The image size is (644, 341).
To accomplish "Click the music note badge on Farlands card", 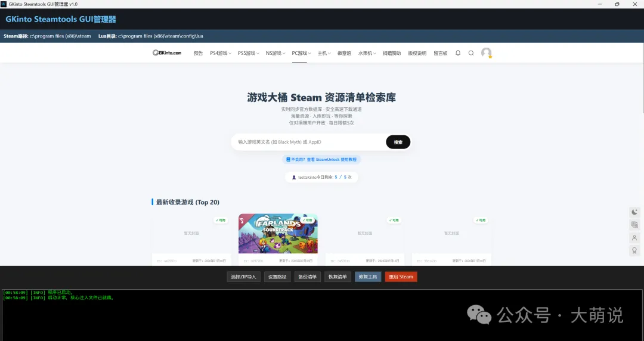I will 242,221.
